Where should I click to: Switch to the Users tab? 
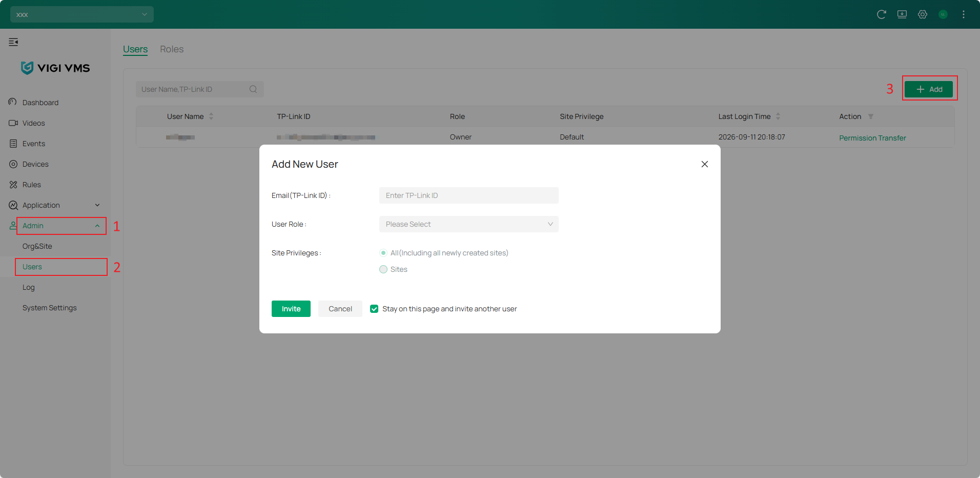(135, 49)
